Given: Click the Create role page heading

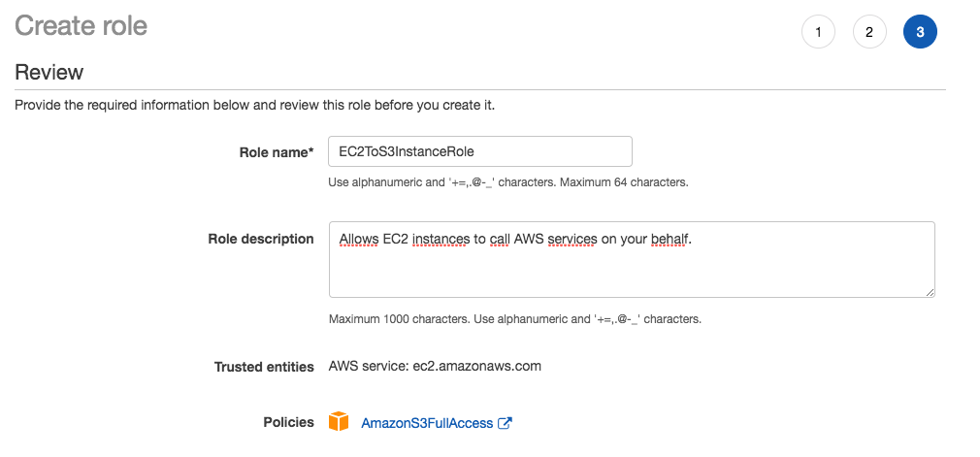Looking at the screenshot, I should coord(82,25).
